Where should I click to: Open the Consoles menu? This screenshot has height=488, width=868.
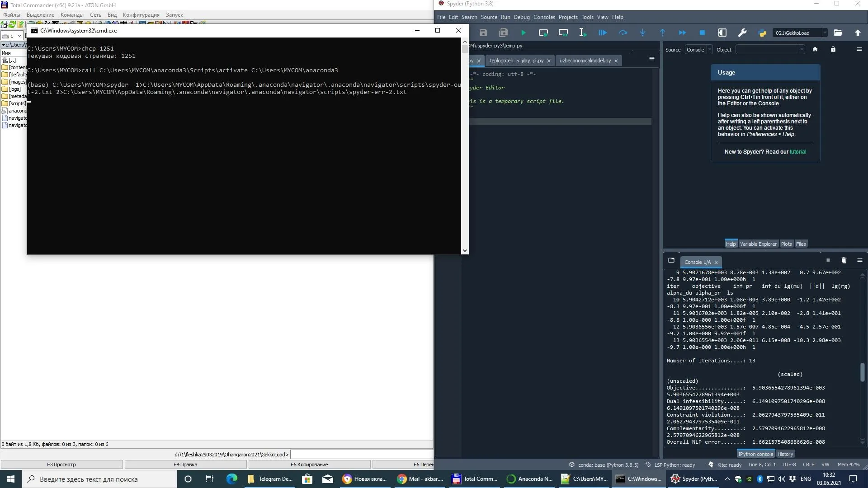pos(544,17)
